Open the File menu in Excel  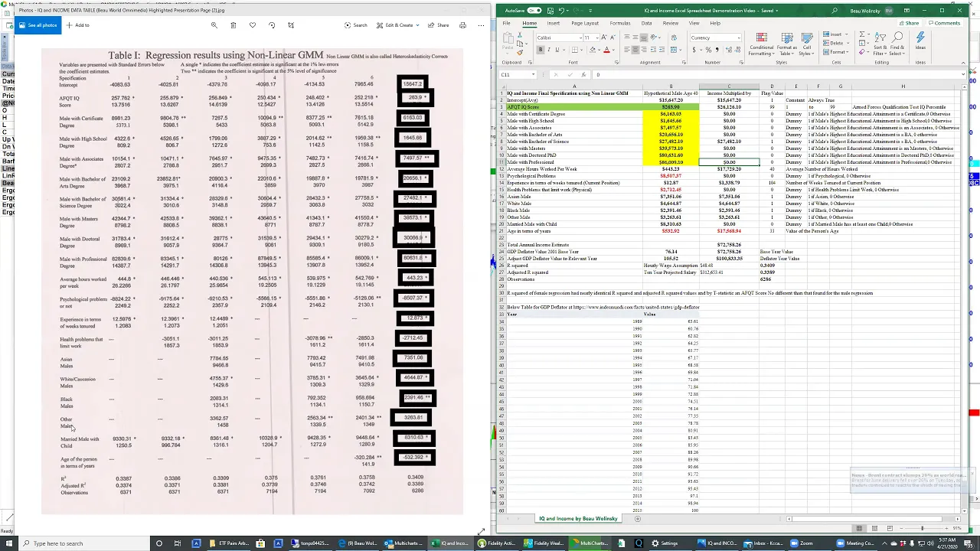click(506, 23)
